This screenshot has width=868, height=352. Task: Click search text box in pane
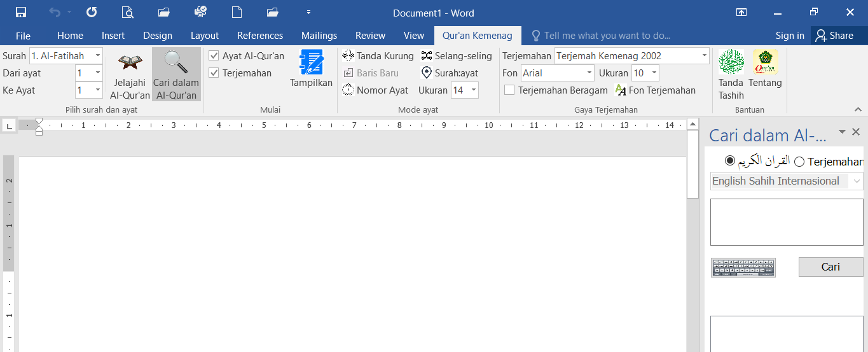(x=787, y=222)
